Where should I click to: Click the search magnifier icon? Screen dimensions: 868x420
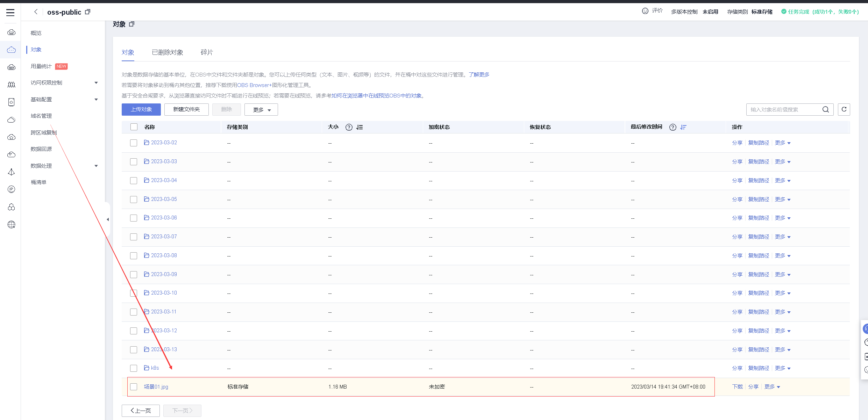826,109
